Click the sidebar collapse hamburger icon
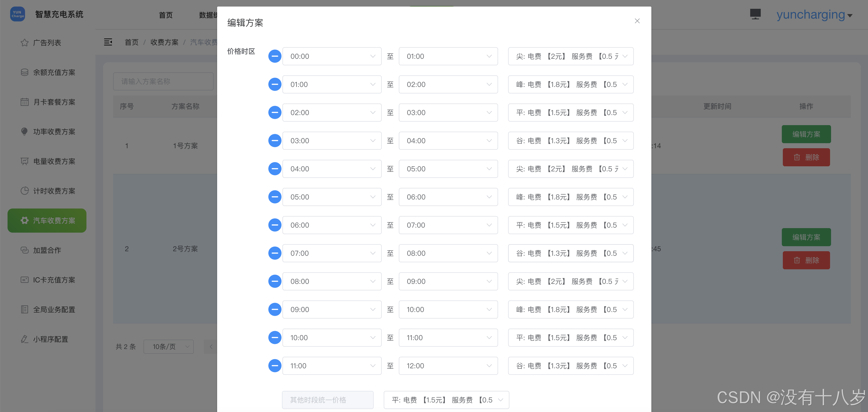The image size is (868, 412). 108,42
